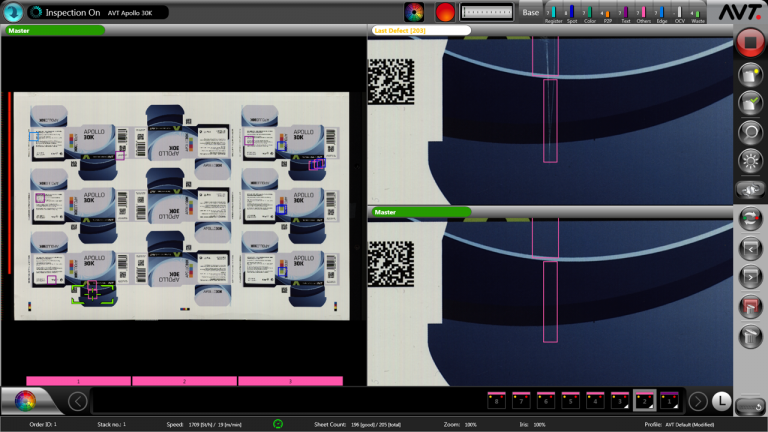768x432 pixels.
Task: Select the Master label above lower image
Action: click(421, 212)
